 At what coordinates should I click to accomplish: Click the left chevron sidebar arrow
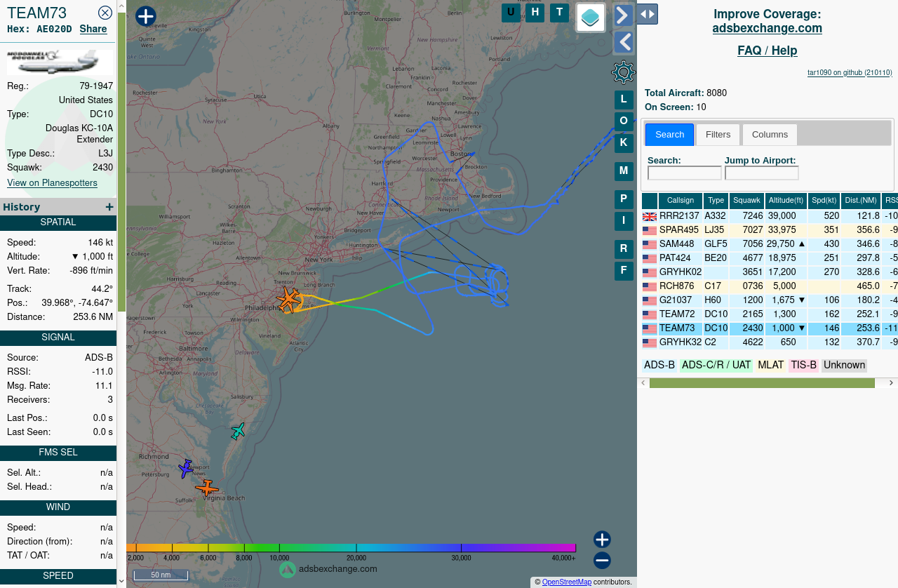624,42
